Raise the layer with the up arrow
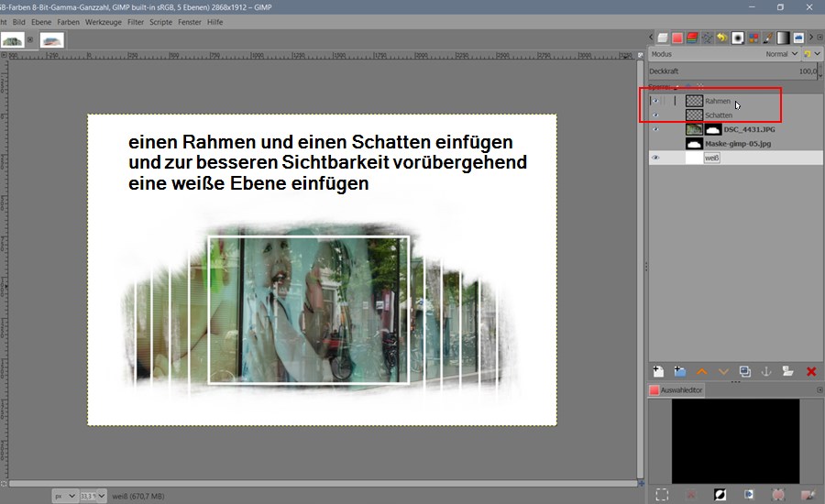 (x=702, y=371)
